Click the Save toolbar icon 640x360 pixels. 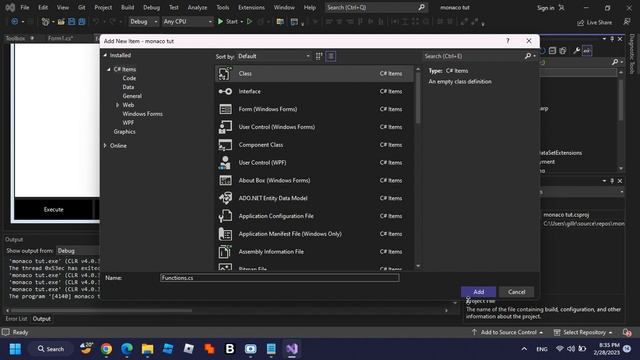[71, 22]
